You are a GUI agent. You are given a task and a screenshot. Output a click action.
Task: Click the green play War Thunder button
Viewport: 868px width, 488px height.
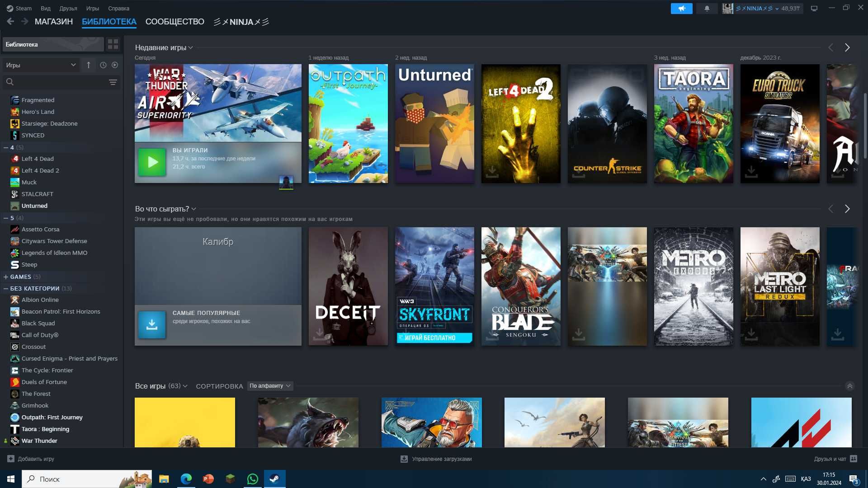point(152,162)
